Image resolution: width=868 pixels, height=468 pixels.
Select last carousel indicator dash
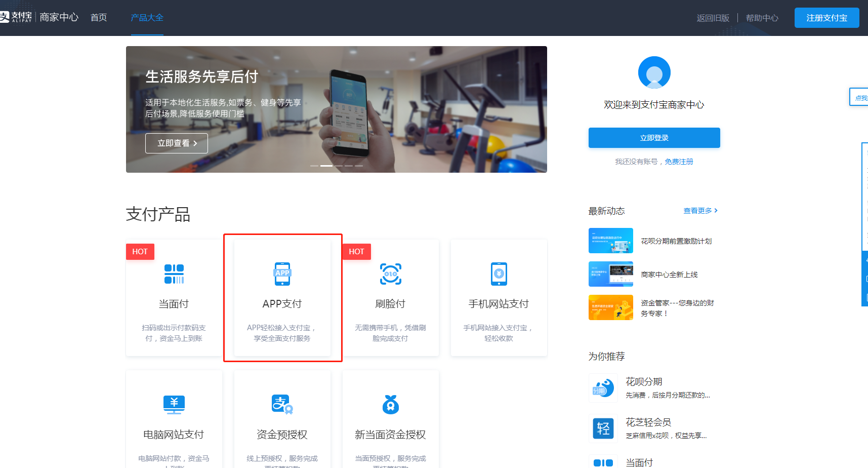point(359,166)
